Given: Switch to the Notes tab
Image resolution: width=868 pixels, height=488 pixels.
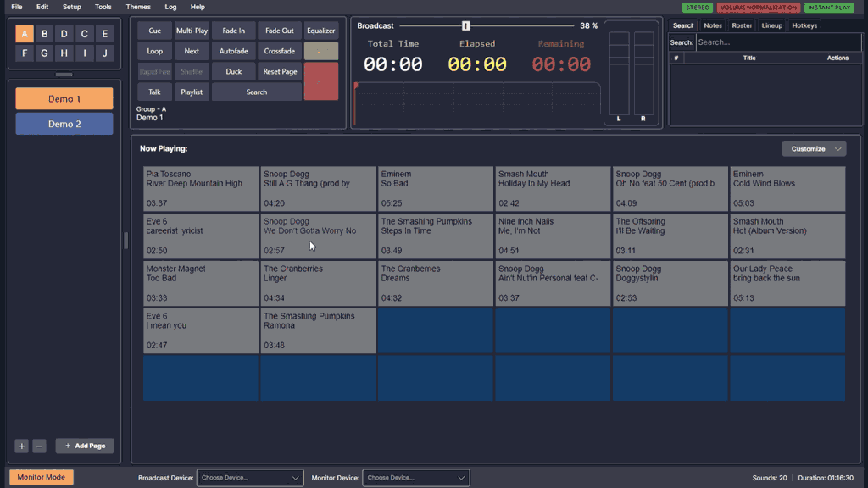Looking at the screenshot, I should (x=712, y=25).
